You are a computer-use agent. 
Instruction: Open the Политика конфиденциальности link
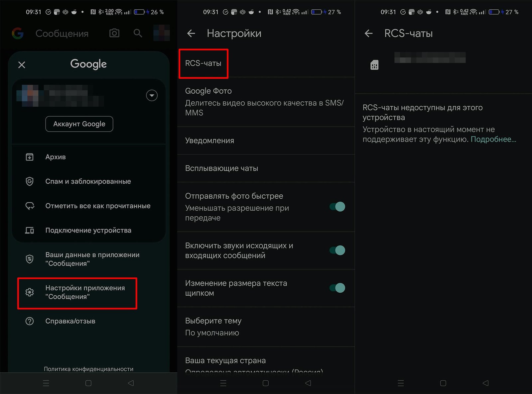[x=88, y=369]
